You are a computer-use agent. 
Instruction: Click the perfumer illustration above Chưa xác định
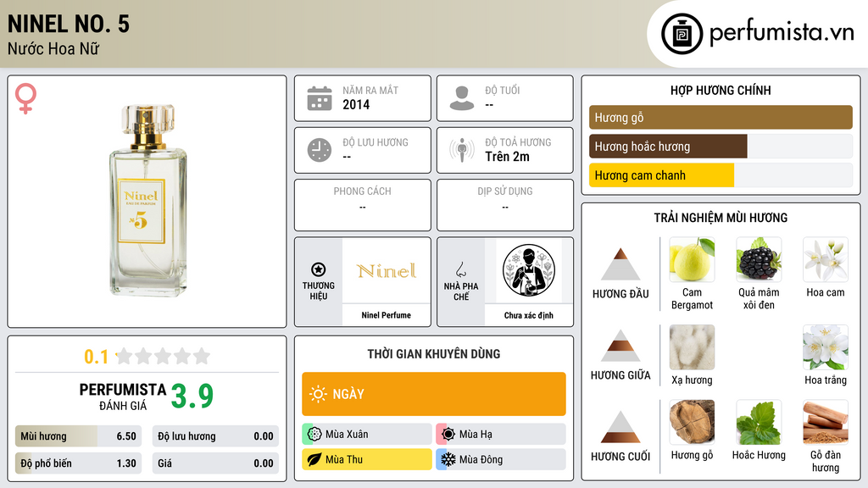coord(529,270)
